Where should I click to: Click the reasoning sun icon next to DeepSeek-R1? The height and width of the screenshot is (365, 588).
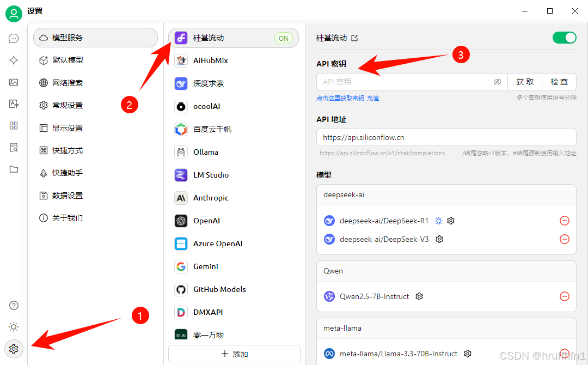(438, 221)
